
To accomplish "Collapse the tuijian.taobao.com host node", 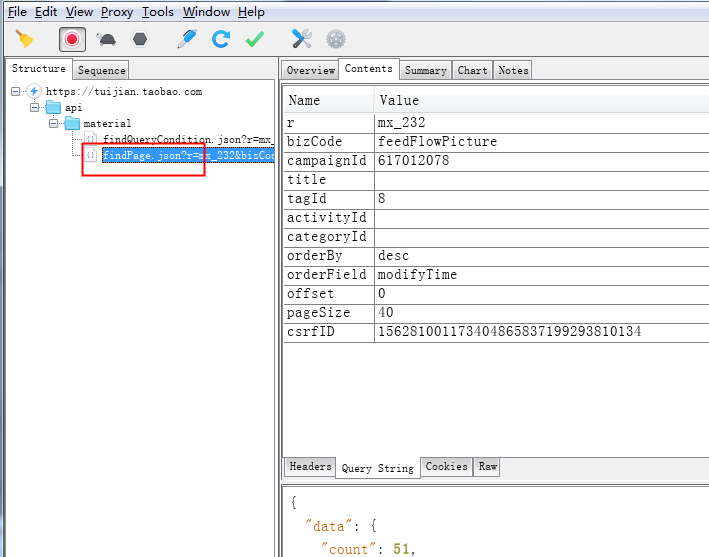I will click(15, 91).
